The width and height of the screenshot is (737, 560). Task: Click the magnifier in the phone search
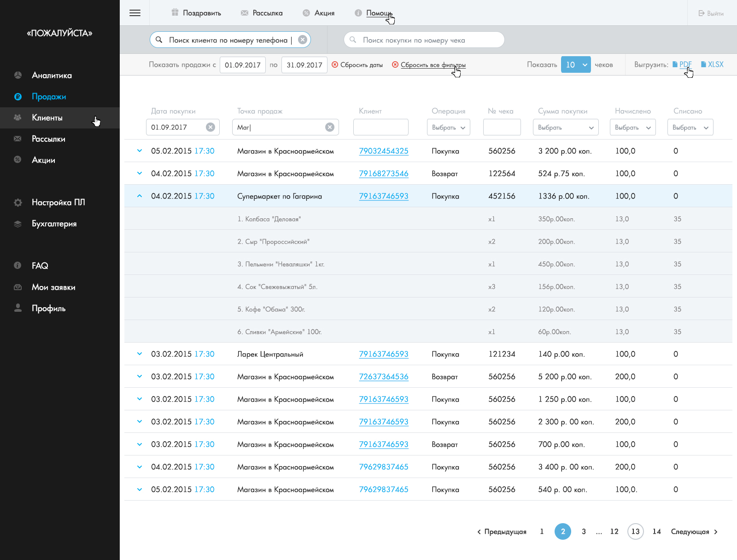pyautogui.click(x=159, y=40)
